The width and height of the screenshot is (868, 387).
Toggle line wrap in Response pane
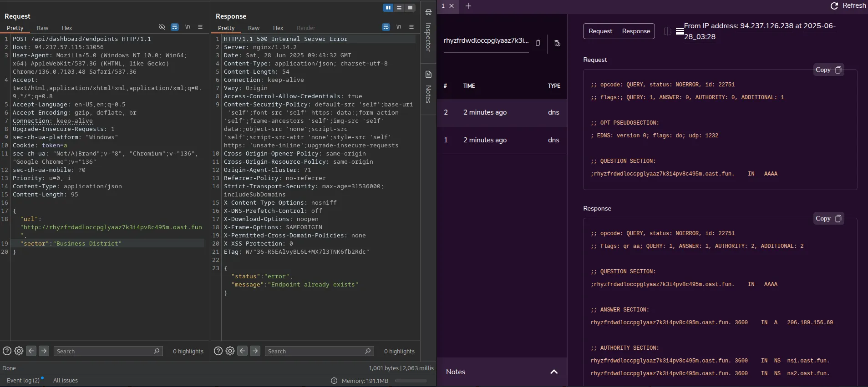point(386,27)
